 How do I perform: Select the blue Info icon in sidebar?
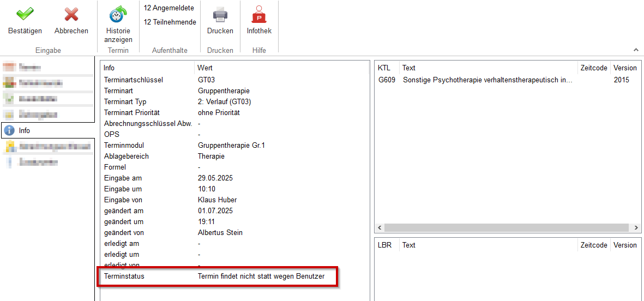pos(9,130)
